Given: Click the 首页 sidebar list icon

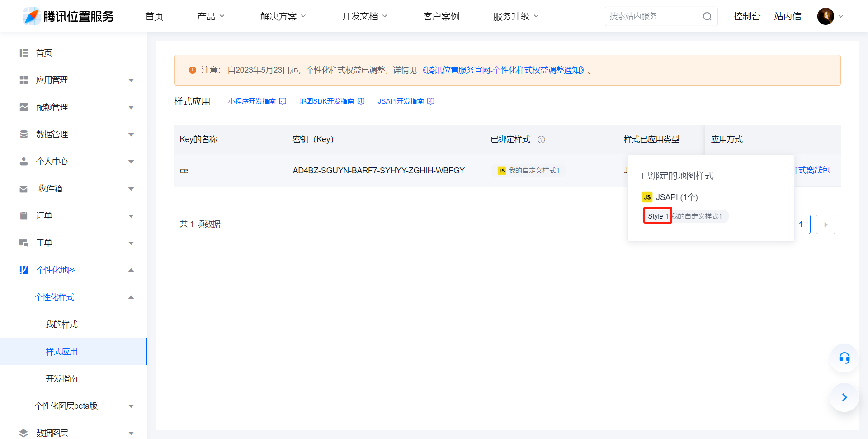Looking at the screenshot, I should click(x=24, y=53).
